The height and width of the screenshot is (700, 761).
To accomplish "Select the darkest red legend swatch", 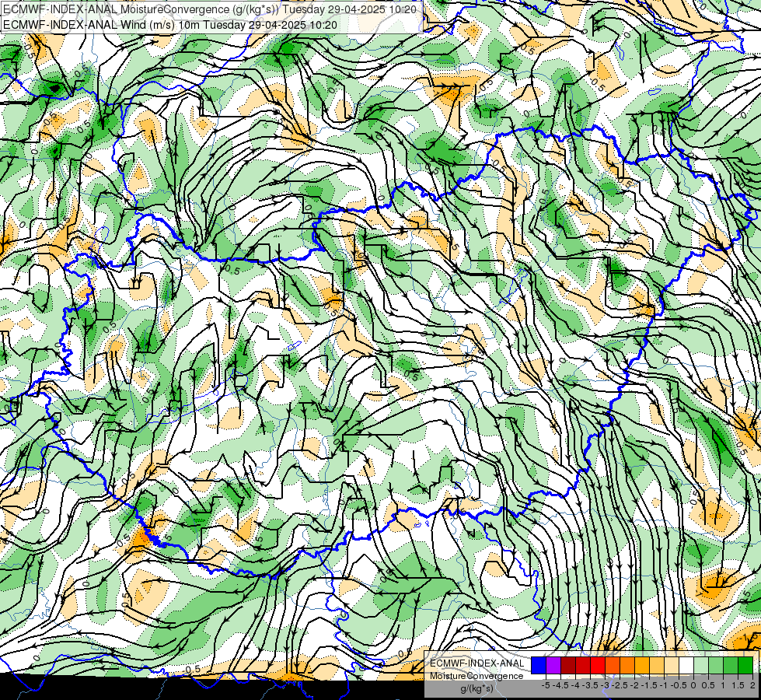I will pyautogui.click(x=568, y=665).
